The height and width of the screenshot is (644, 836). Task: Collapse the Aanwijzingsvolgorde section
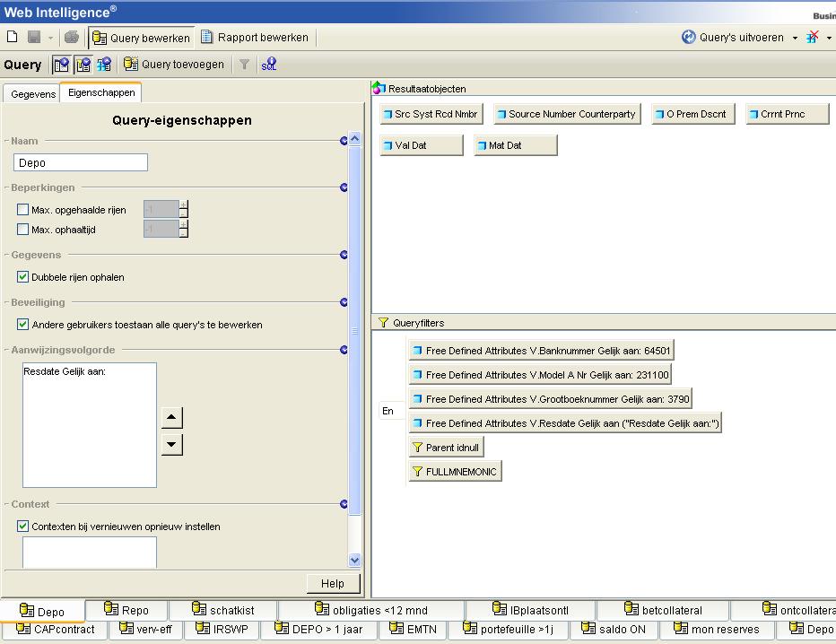pyautogui.click(x=344, y=350)
